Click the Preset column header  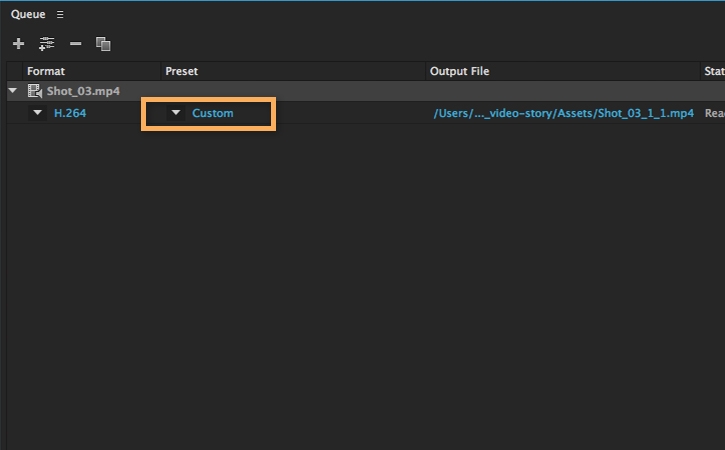point(182,71)
